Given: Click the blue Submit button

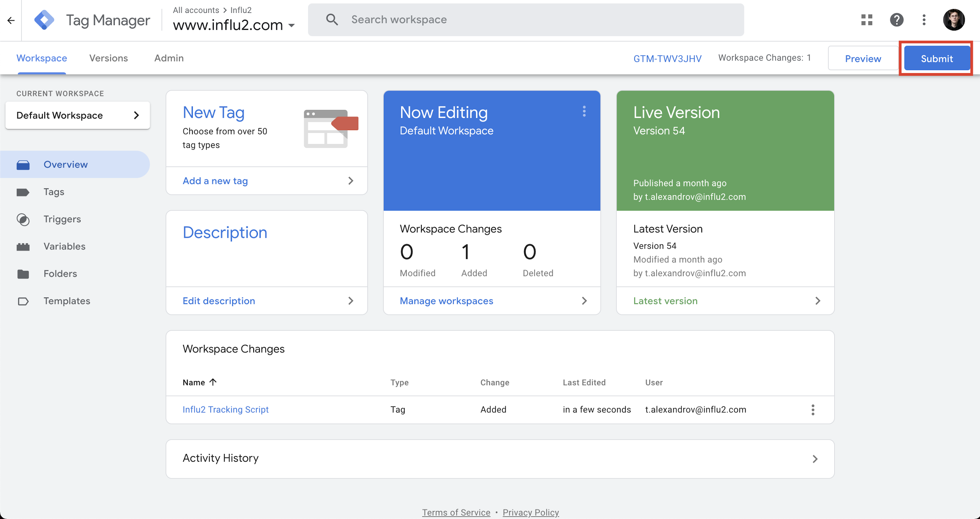Looking at the screenshot, I should pos(936,58).
